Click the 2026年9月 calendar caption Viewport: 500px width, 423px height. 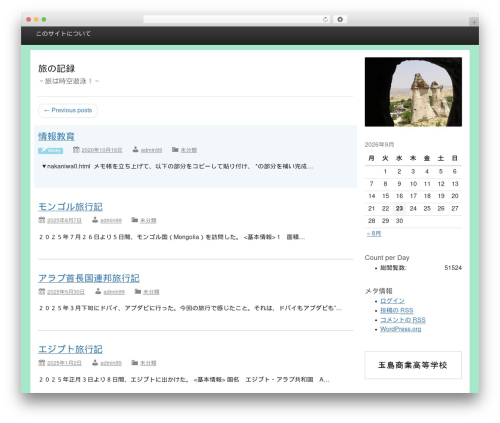(x=379, y=145)
